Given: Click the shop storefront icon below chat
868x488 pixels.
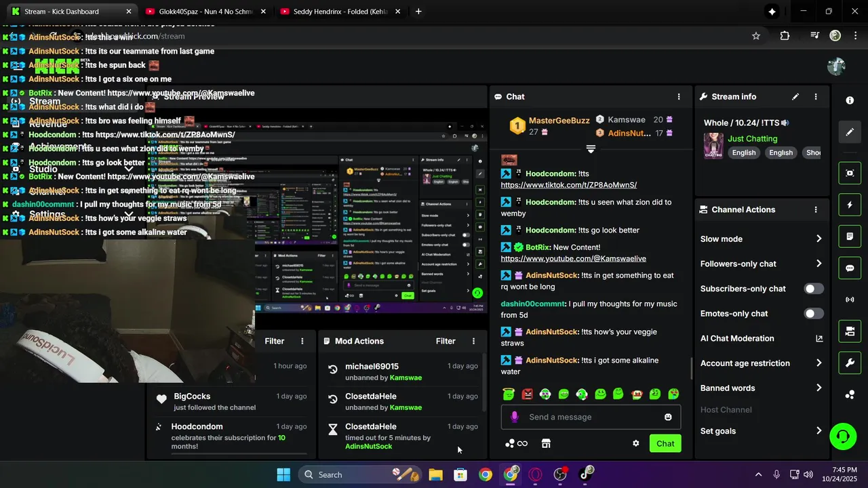Looking at the screenshot, I should pyautogui.click(x=546, y=443).
